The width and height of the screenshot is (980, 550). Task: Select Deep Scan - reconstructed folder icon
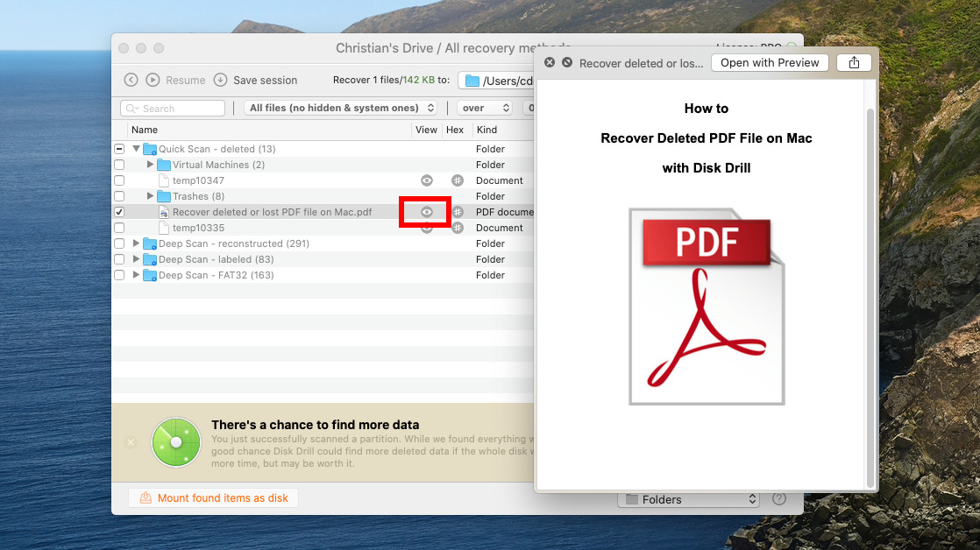coord(149,243)
